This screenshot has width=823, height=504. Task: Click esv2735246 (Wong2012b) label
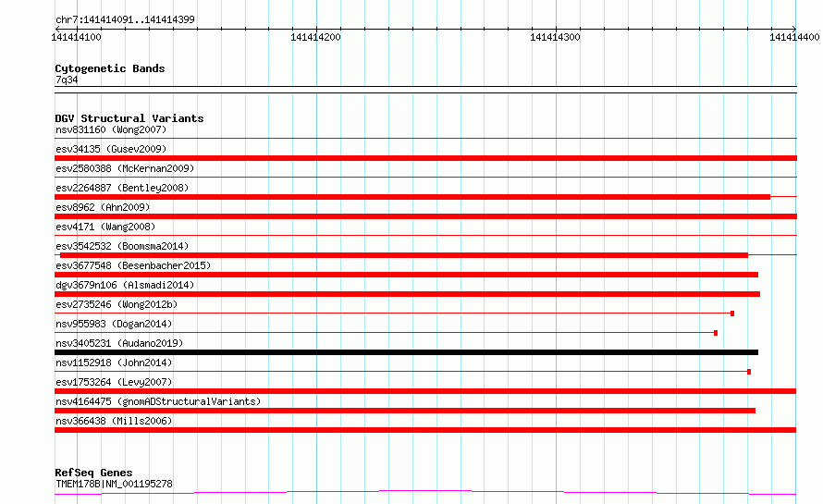[x=117, y=304]
